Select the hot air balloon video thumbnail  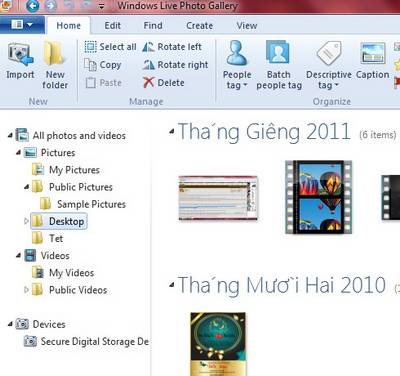(x=318, y=197)
